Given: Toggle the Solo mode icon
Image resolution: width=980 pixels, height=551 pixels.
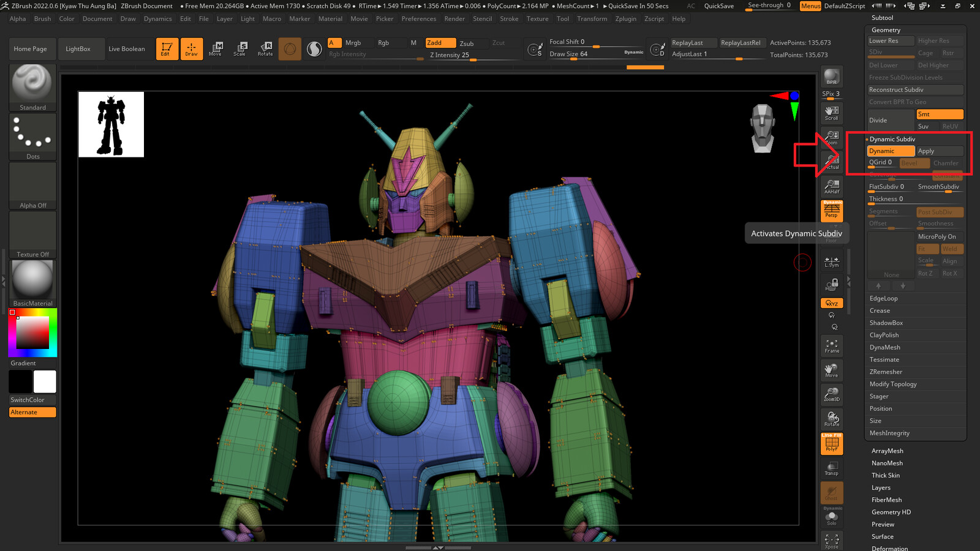Looking at the screenshot, I should point(832,517).
